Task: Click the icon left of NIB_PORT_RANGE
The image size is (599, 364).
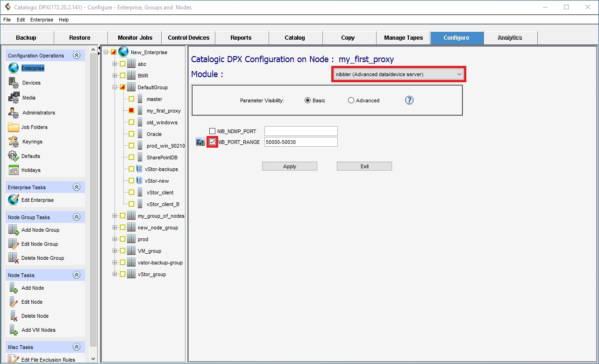Action: (x=200, y=142)
